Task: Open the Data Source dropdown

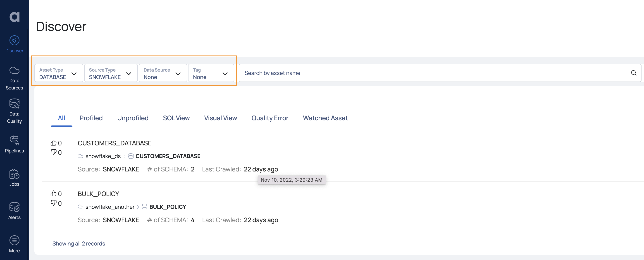Action: coord(162,73)
